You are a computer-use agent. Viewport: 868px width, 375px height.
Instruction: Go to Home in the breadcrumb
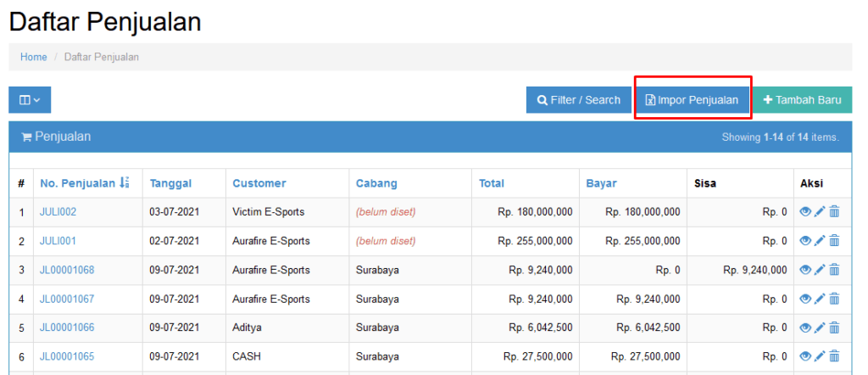coord(34,57)
